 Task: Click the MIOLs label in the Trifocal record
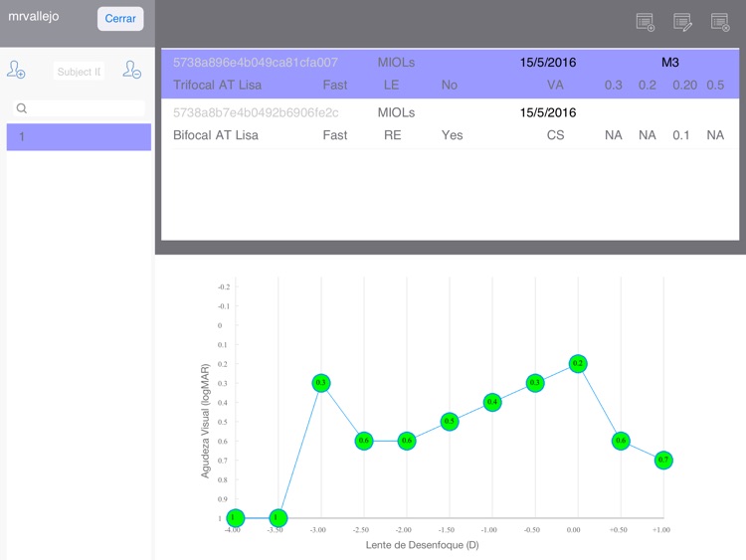(x=396, y=63)
